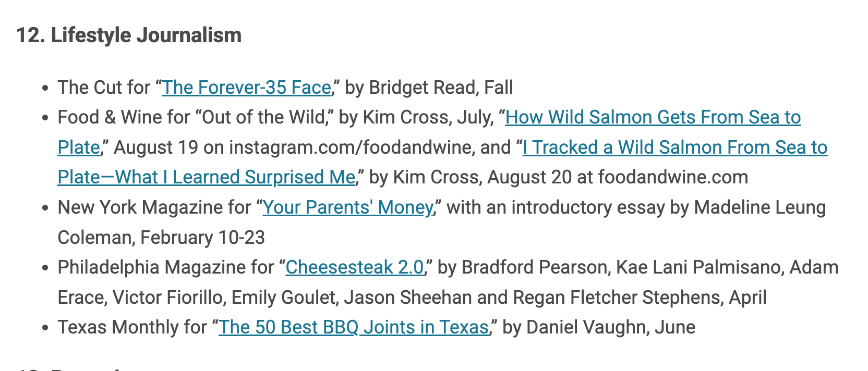Click the foodandwine.com text after August 20
The height and width of the screenshot is (371, 868).
672,178
